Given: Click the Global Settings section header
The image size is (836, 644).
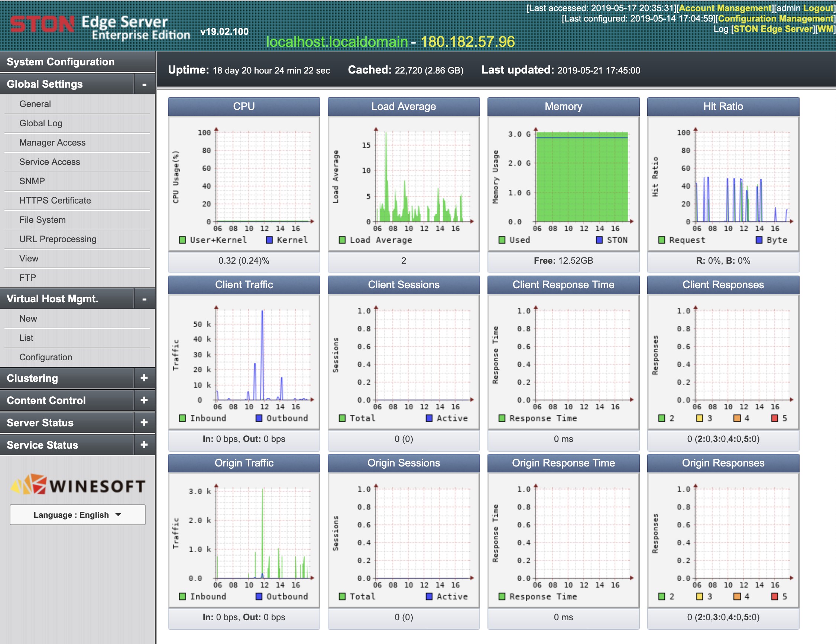Looking at the screenshot, I should tap(67, 84).
